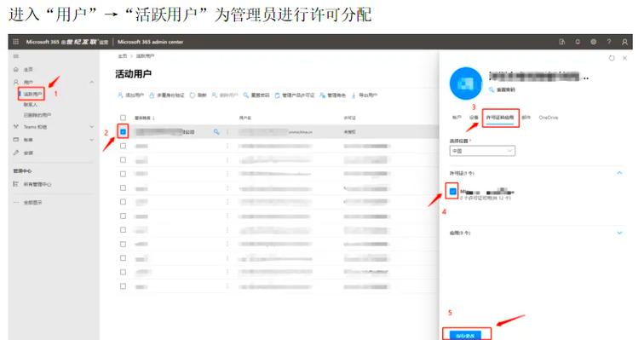The image size is (644, 340).
Task: Click Export users (导出用户) in the toolbar
Action: tap(365, 95)
